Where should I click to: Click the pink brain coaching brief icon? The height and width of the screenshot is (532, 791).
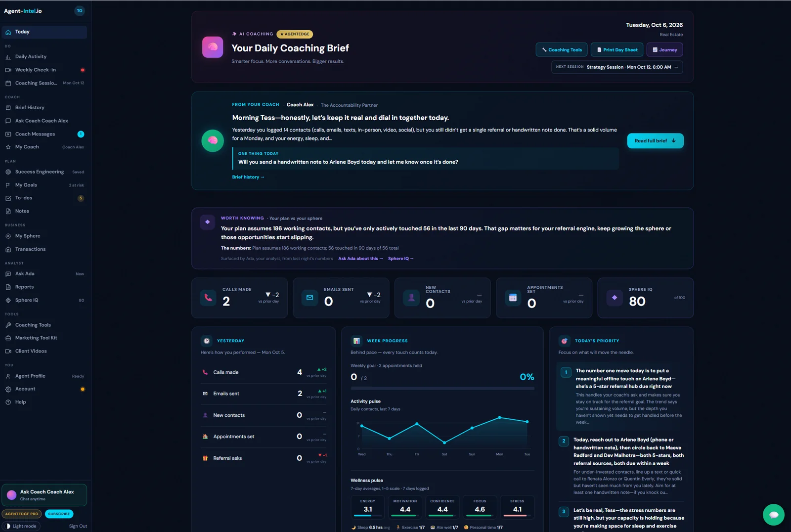213,47
